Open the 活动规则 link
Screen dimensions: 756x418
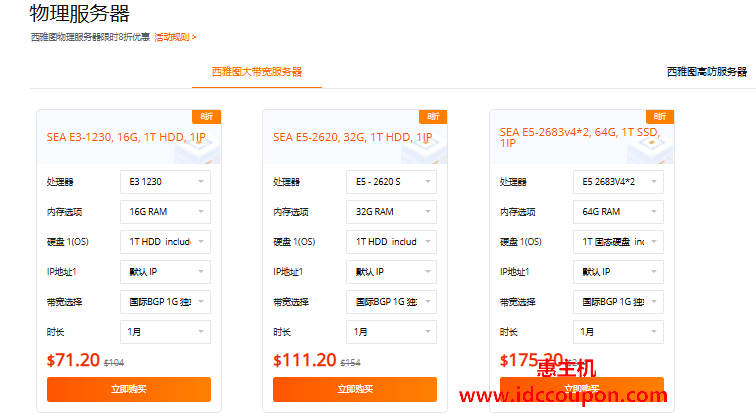click(175, 37)
